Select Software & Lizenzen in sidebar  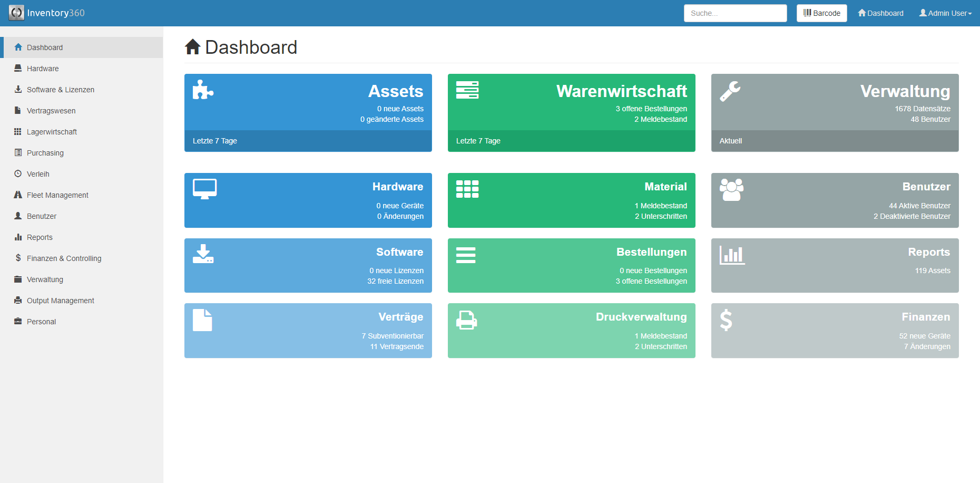[x=61, y=90]
